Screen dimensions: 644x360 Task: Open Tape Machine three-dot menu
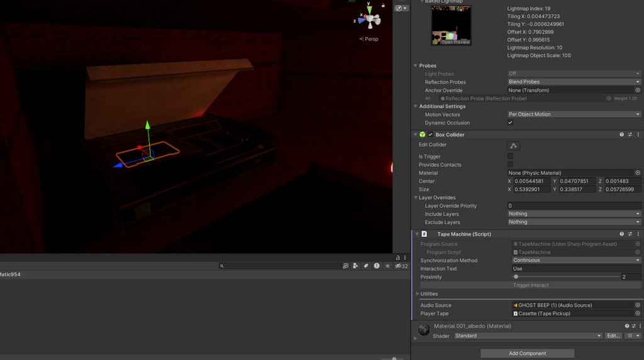638,234
